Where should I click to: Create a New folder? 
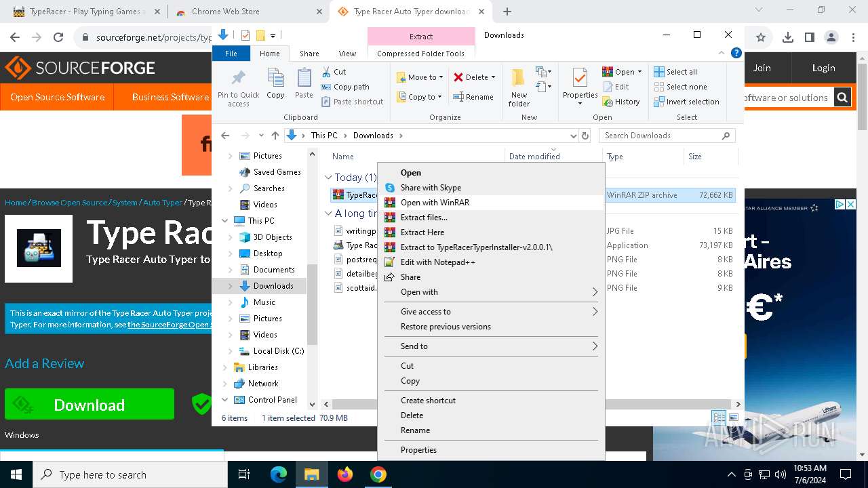point(519,87)
